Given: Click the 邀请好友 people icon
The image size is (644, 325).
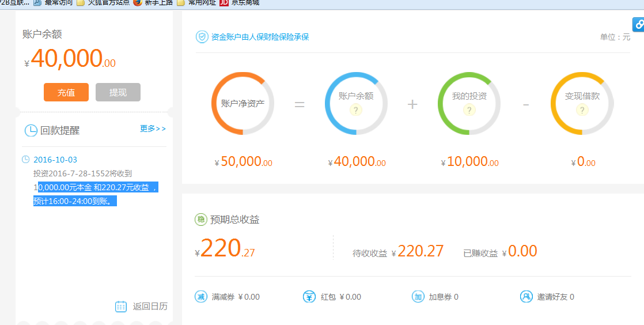Looking at the screenshot, I should tap(526, 297).
